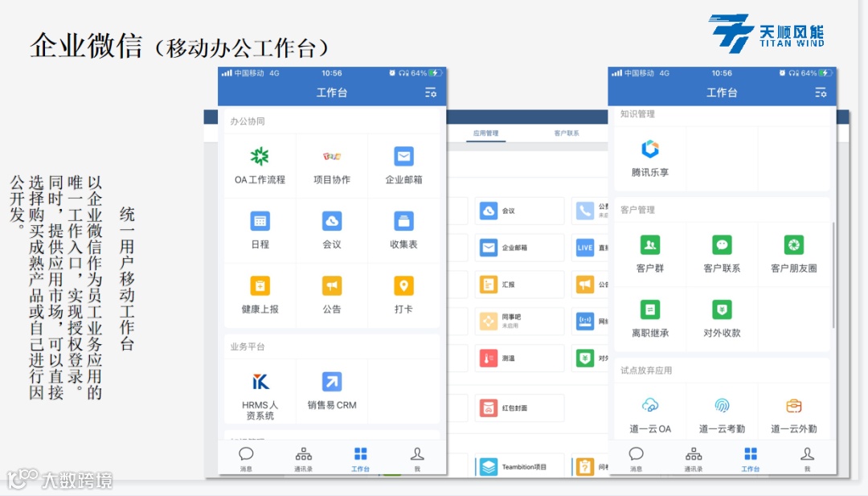
Task: Open 对外收款 app in right phone
Action: [x=722, y=319]
